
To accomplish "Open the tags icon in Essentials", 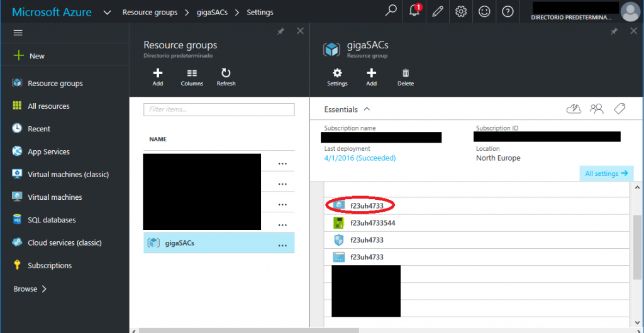I will click(619, 109).
